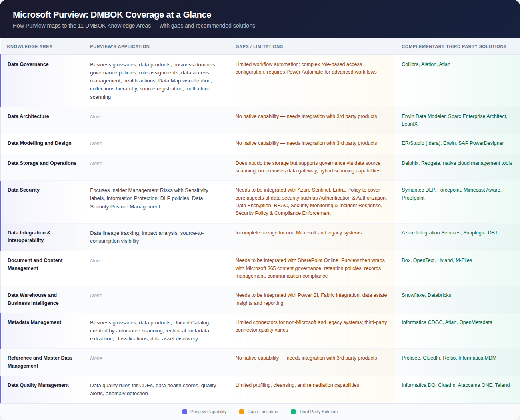Click the Data Governance Purview application text
The width and height of the screenshot is (520, 420).
pos(154,81)
